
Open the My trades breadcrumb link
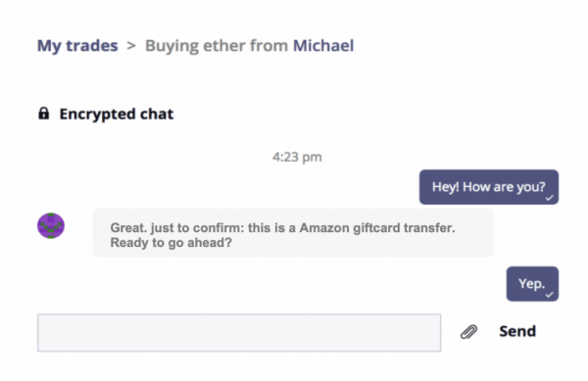[x=77, y=46]
